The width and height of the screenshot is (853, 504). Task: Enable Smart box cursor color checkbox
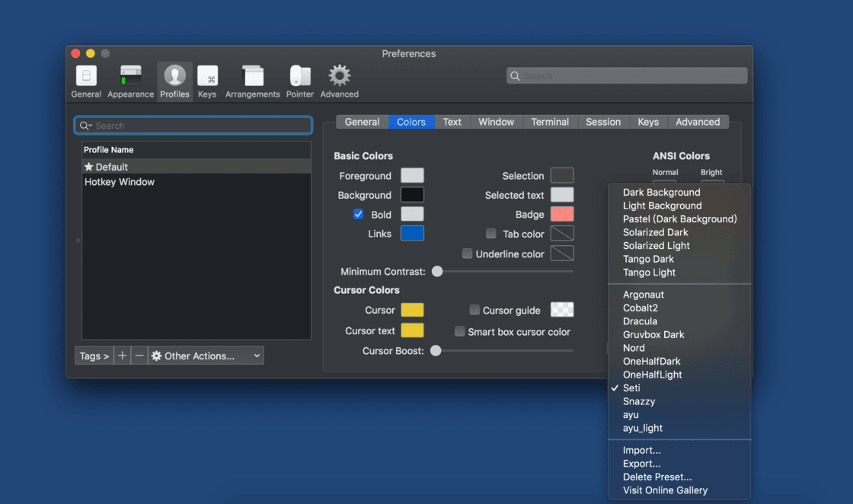pos(460,332)
